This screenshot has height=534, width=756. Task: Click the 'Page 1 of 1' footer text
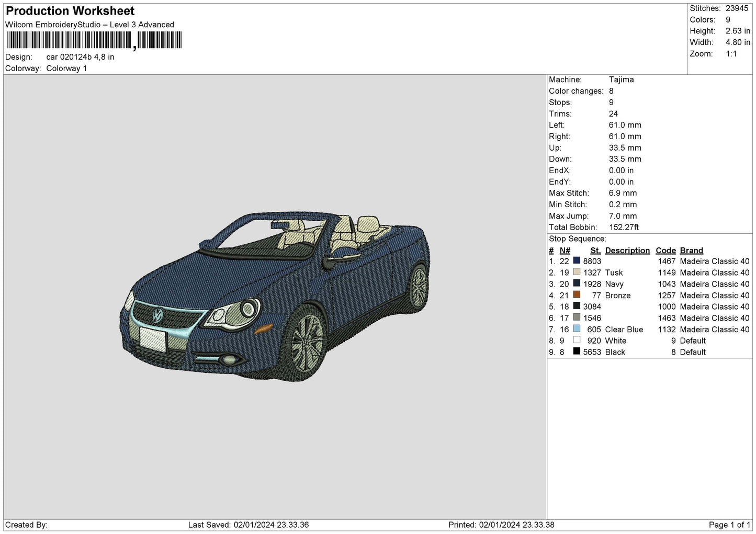[x=729, y=525]
